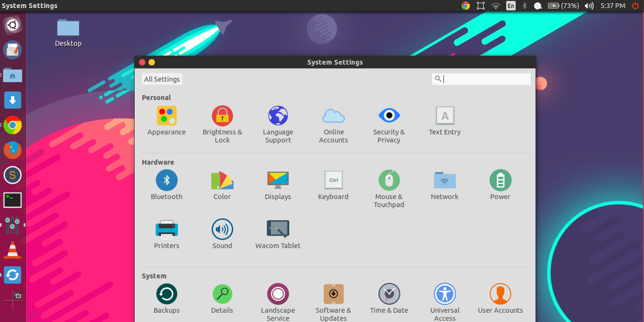Open Details settings
The height and width of the screenshot is (322, 644).
tap(222, 299)
